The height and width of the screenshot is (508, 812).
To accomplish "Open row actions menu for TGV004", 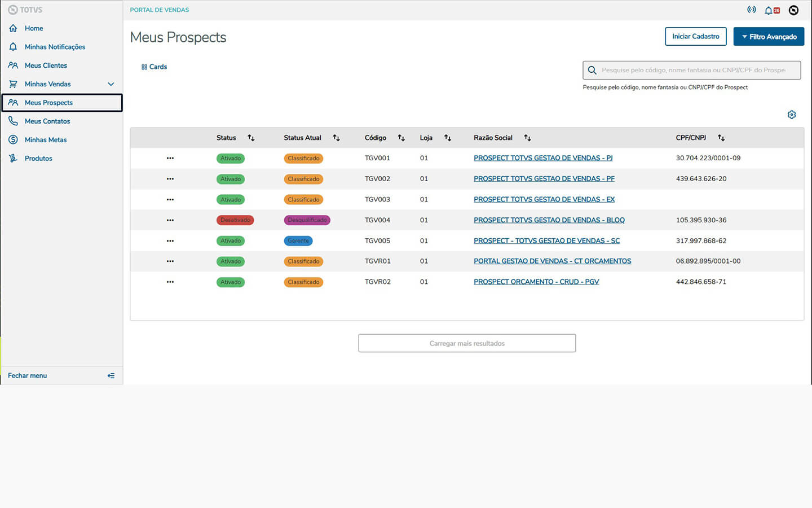I will (170, 220).
